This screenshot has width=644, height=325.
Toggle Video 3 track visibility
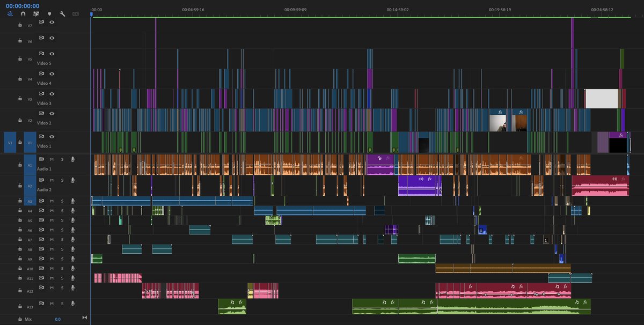(x=52, y=93)
